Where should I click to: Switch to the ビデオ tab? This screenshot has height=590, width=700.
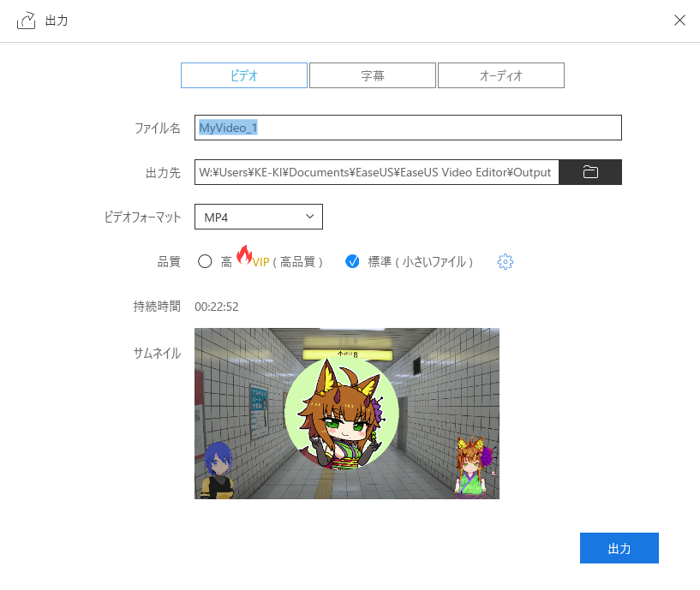(x=243, y=75)
